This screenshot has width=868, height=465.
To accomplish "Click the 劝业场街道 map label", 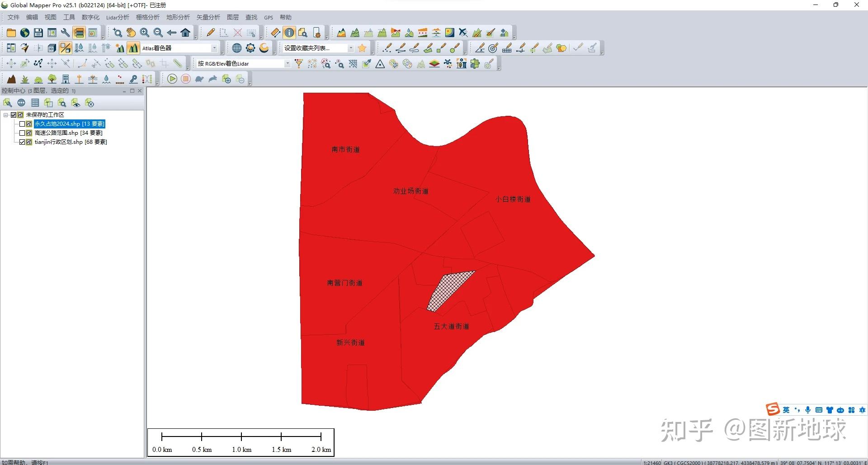I will 411,191.
